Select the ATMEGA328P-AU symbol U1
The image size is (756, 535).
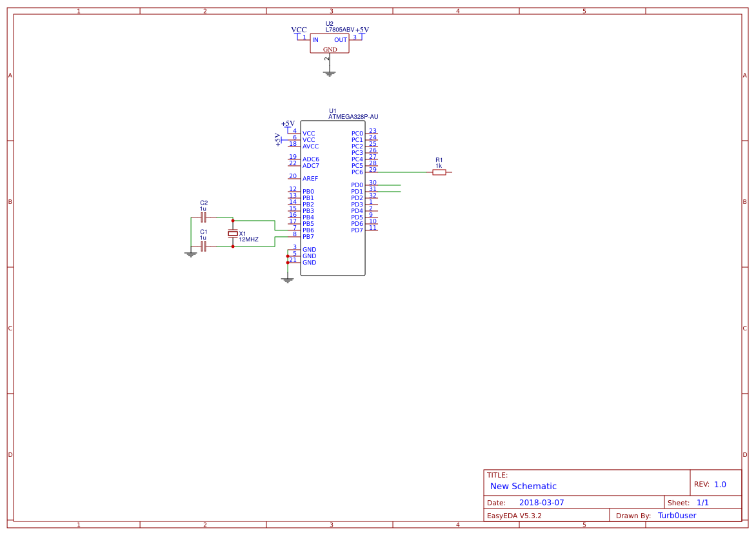tap(332, 197)
